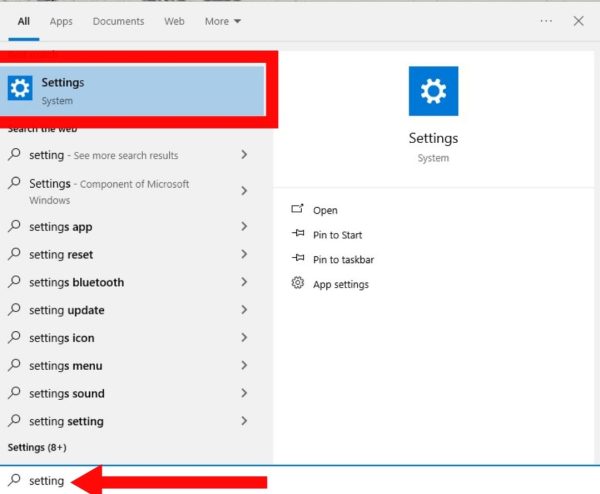Click the magnifier icon in search box
This screenshot has height=494, width=600.
[x=14, y=480]
